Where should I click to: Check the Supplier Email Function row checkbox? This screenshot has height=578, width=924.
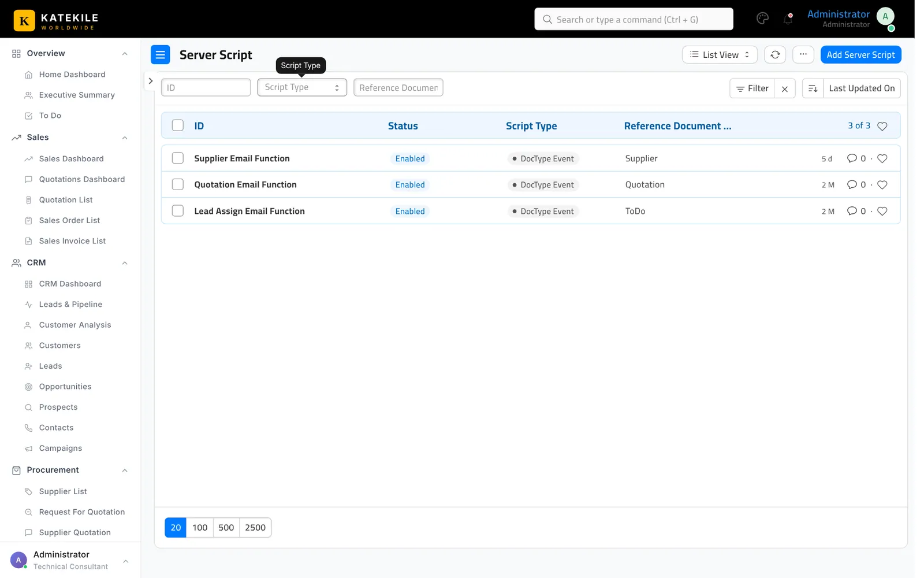(178, 158)
